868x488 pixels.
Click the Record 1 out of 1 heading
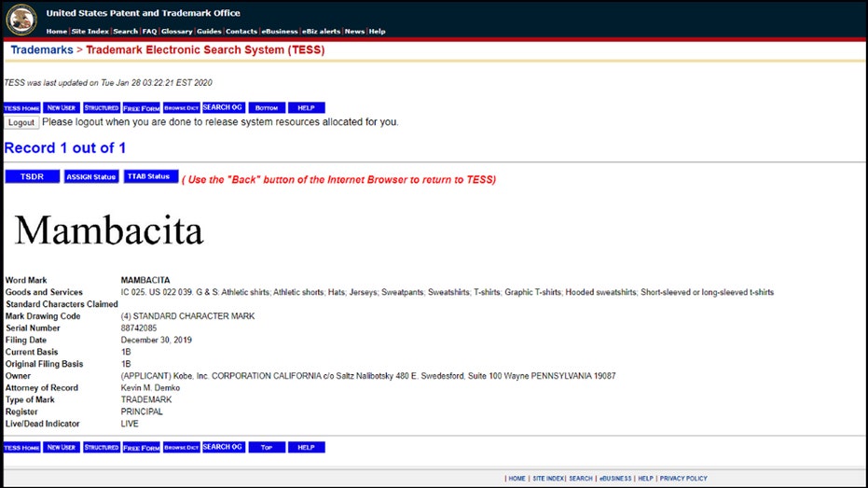click(64, 148)
